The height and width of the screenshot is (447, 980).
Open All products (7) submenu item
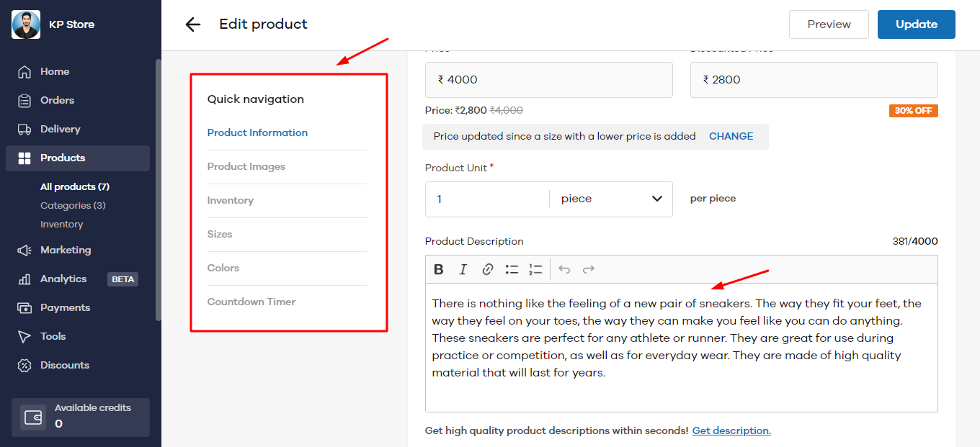75,187
